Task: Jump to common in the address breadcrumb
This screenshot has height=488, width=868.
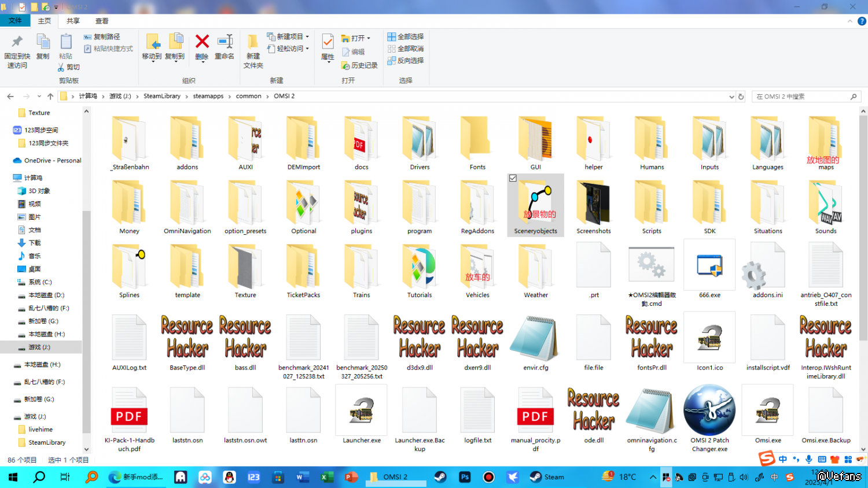Action: pyautogui.click(x=249, y=96)
